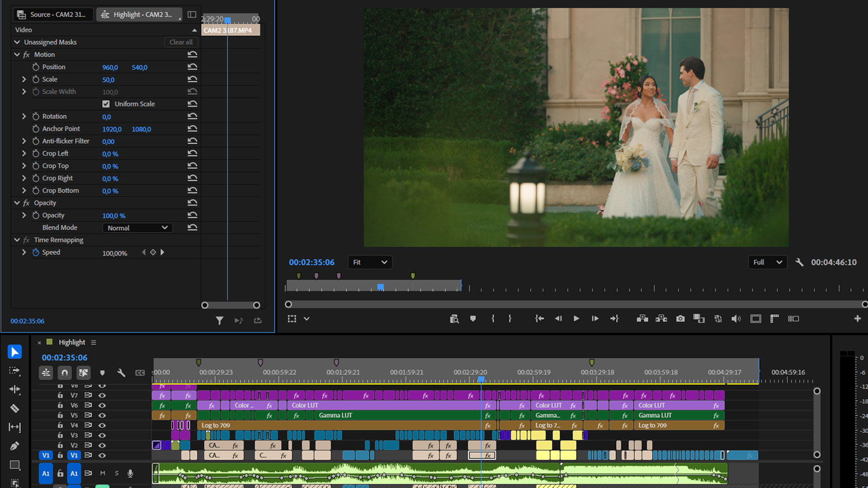Image resolution: width=868 pixels, height=488 pixels.
Task: Hide track V7 output eye
Action: 101,395
